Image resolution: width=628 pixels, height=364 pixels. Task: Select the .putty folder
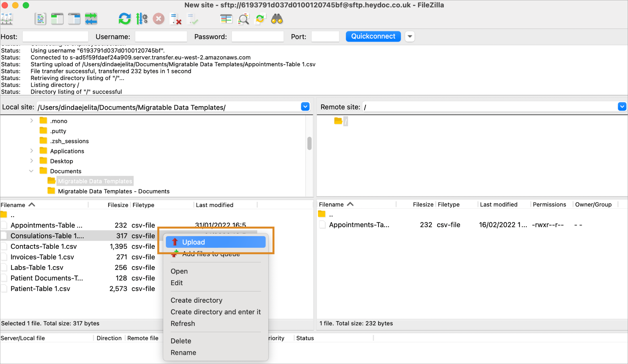[58, 131]
